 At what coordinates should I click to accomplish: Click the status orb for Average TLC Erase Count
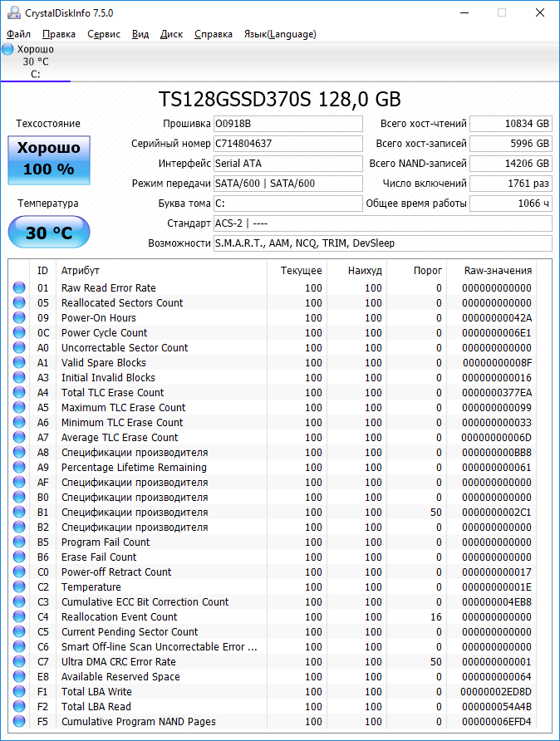19,437
